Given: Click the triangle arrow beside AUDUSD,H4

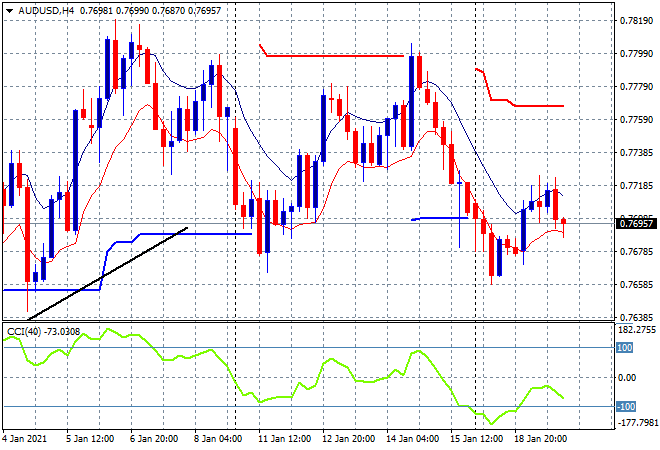Looking at the screenshot, I should pos(9,11).
